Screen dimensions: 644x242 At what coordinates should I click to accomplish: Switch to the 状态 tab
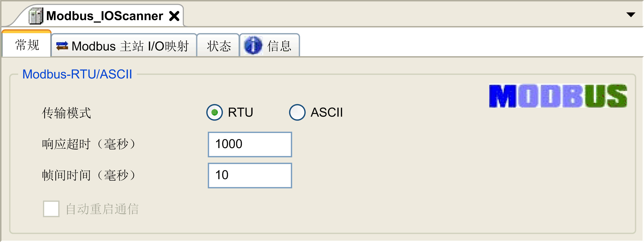pyautogui.click(x=218, y=46)
